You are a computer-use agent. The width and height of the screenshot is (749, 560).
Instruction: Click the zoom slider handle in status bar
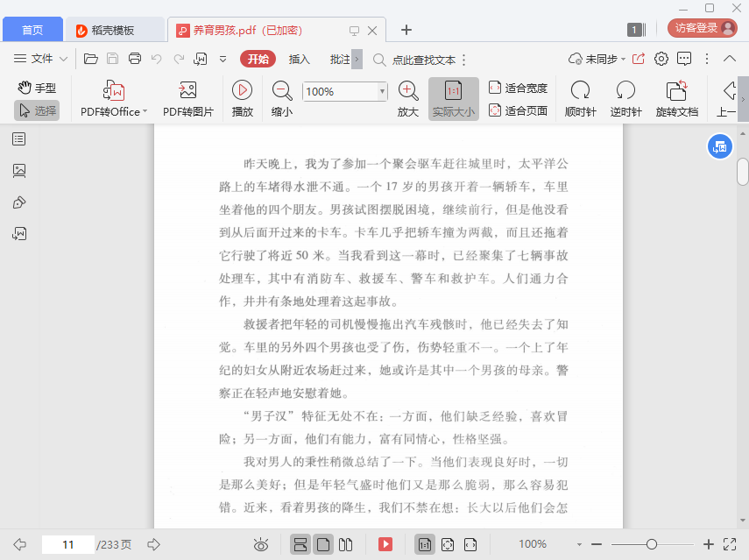(x=652, y=544)
